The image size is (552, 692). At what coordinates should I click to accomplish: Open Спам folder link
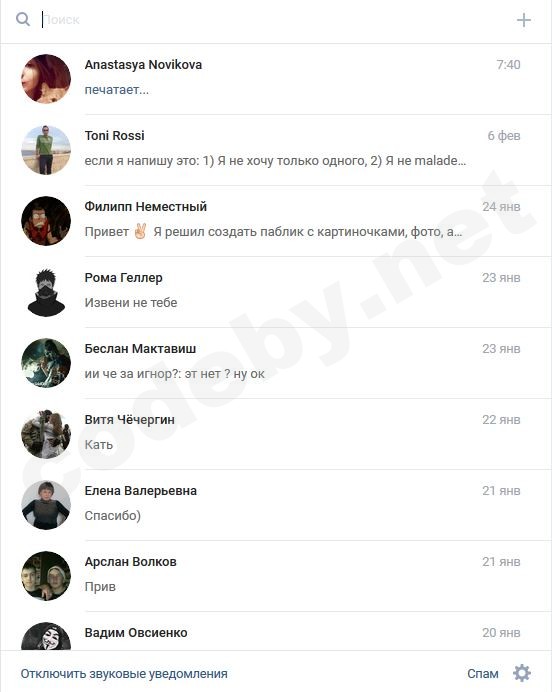(483, 674)
